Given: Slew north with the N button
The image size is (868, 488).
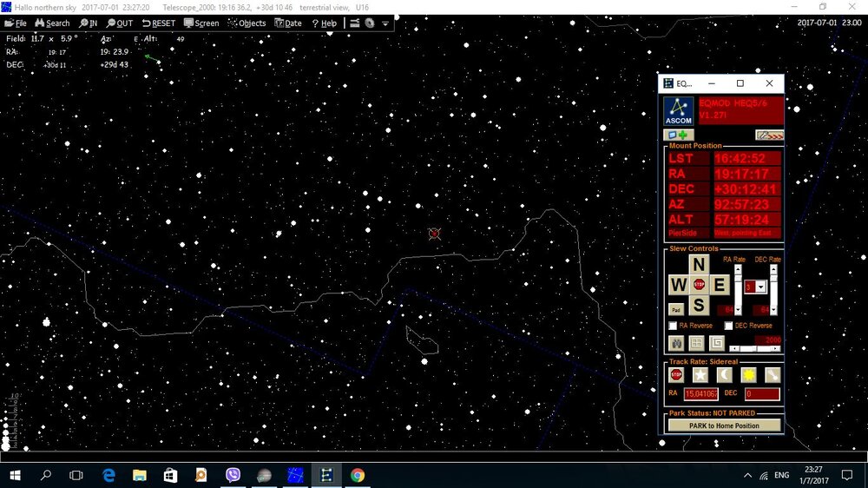Looking at the screenshot, I should pos(699,265).
